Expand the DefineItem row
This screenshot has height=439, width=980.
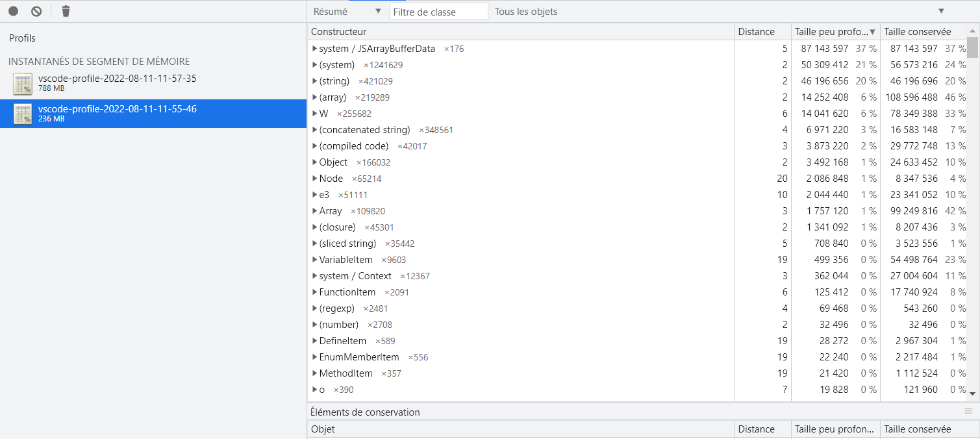tap(314, 341)
